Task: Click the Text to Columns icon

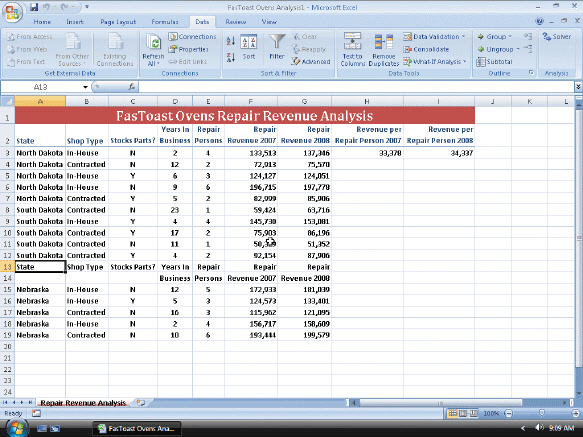Action: [352, 49]
